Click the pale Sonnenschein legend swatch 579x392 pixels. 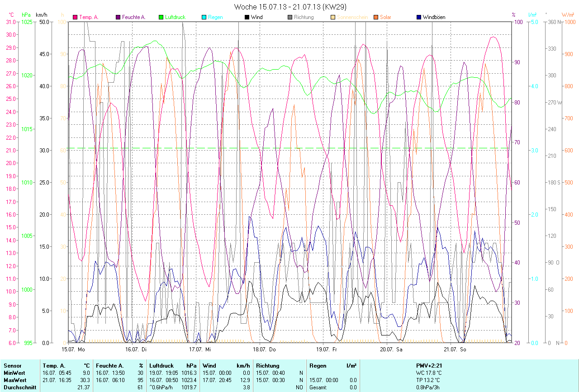[x=333, y=17]
